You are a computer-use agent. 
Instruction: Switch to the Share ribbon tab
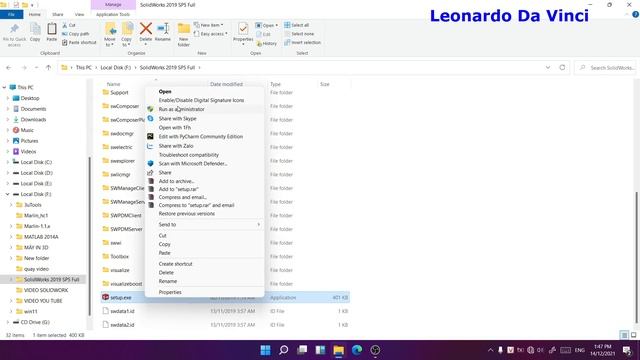(58, 14)
